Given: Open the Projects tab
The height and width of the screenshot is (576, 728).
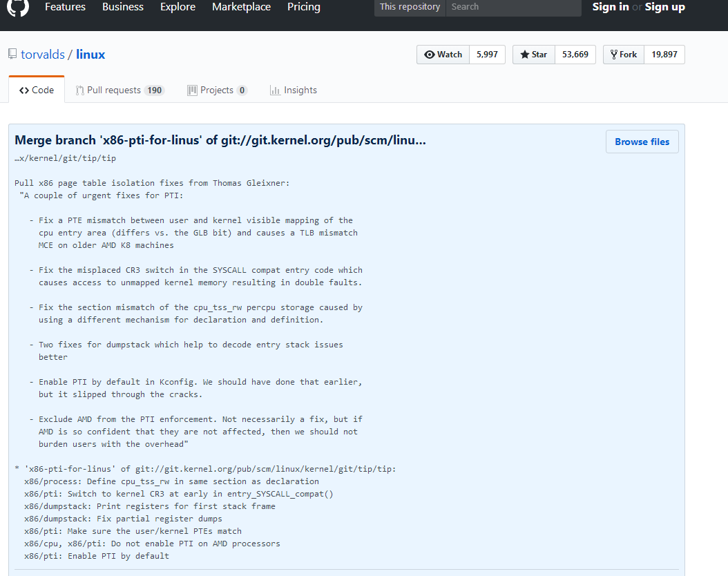Looking at the screenshot, I should click(x=217, y=90).
